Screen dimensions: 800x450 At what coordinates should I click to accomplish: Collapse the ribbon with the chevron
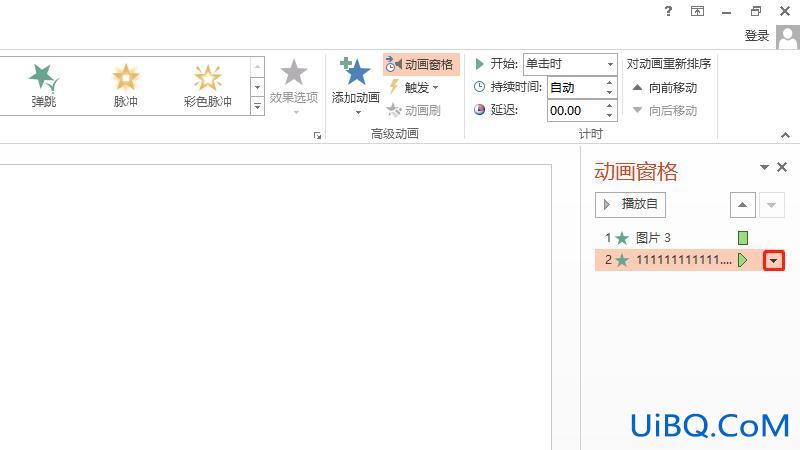pyautogui.click(x=785, y=135)
